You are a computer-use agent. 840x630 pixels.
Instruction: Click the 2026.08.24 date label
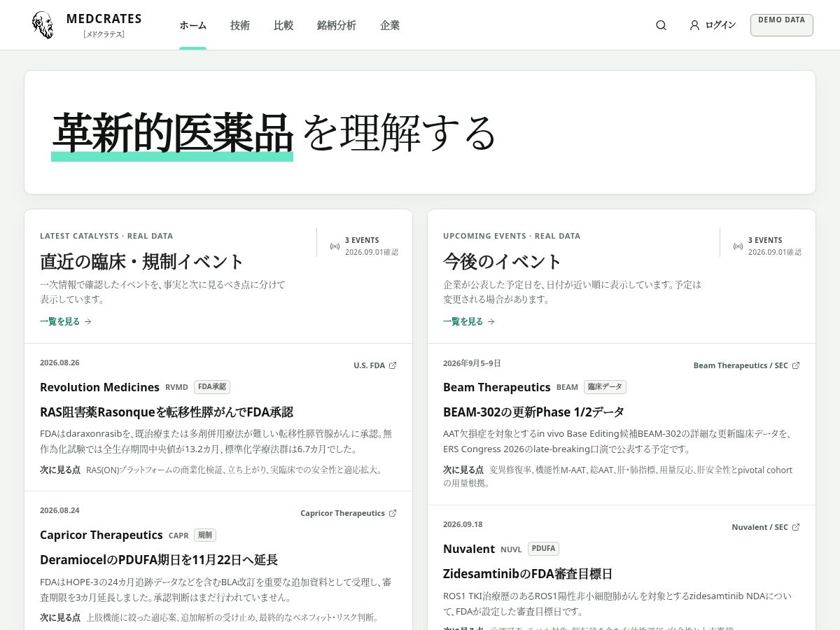click(x=59, y=510)
